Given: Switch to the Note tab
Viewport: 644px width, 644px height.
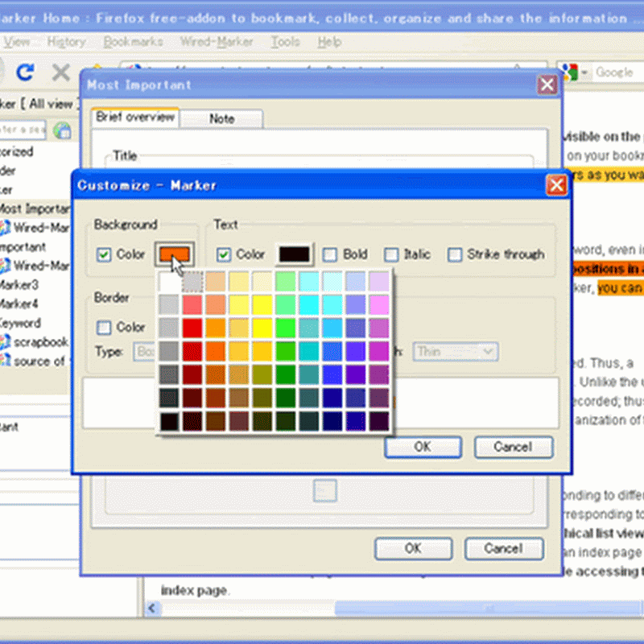Looking at the screenshot, I should pos(221,118).
